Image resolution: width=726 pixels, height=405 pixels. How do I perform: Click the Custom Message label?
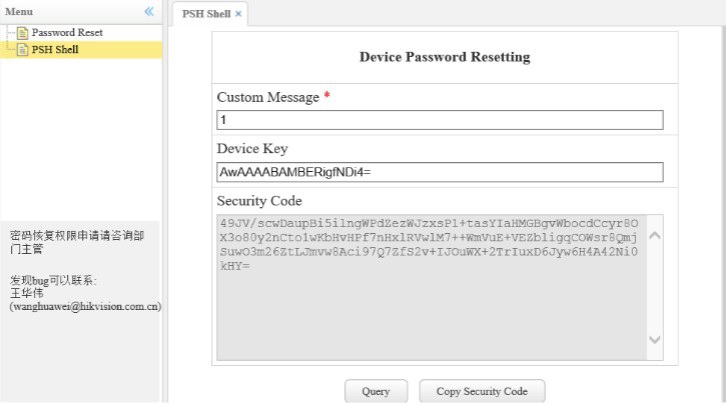tap(268, 97)
